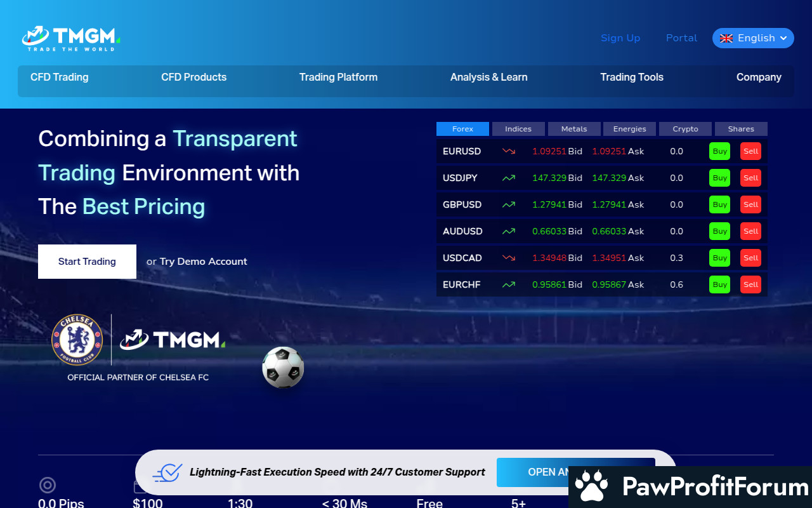Click Sell for EURCHF
The width and height of the screenshot is (812, 508).
(750, 284)
